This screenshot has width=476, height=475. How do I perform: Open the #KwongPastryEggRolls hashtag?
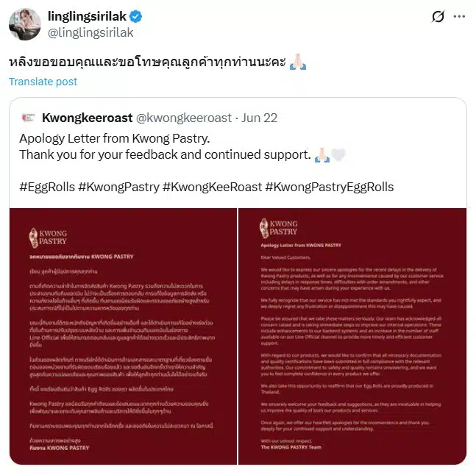[x=330, y=187]
